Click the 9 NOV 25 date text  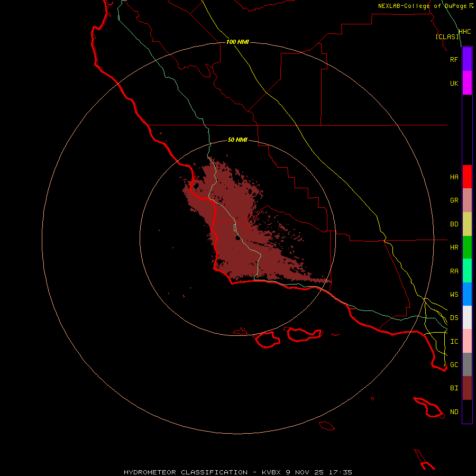tap(305, 472)
